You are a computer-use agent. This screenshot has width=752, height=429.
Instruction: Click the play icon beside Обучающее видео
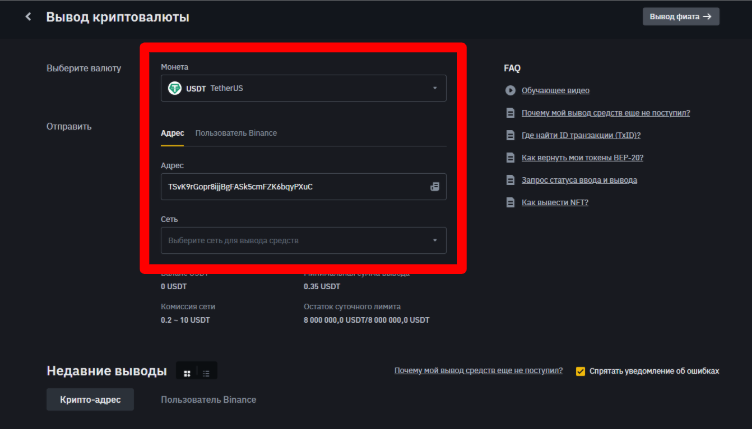click(510, 90)
